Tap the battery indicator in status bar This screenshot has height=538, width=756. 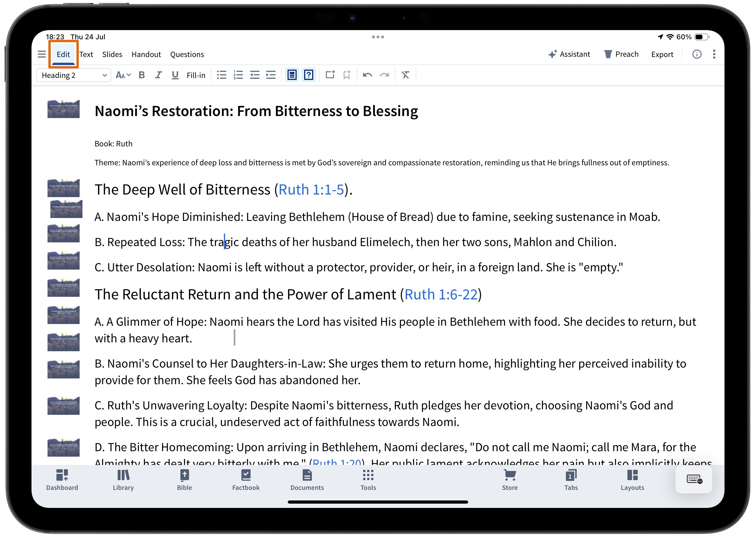pos(702,37)
